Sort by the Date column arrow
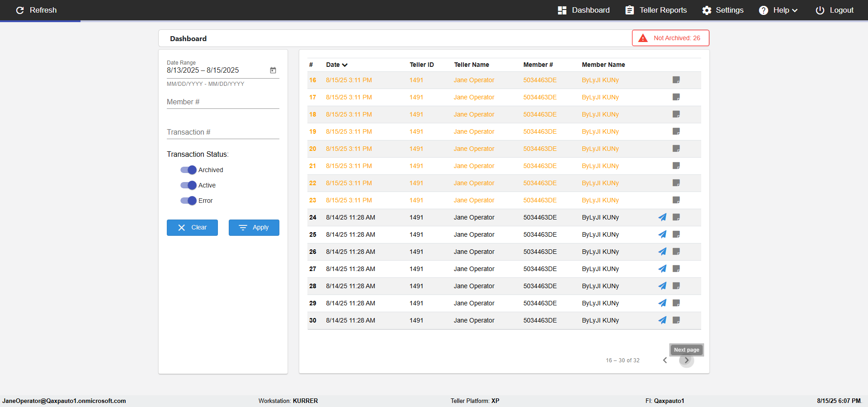This screenshot has width=868, height=407. [x=345, y=65]
